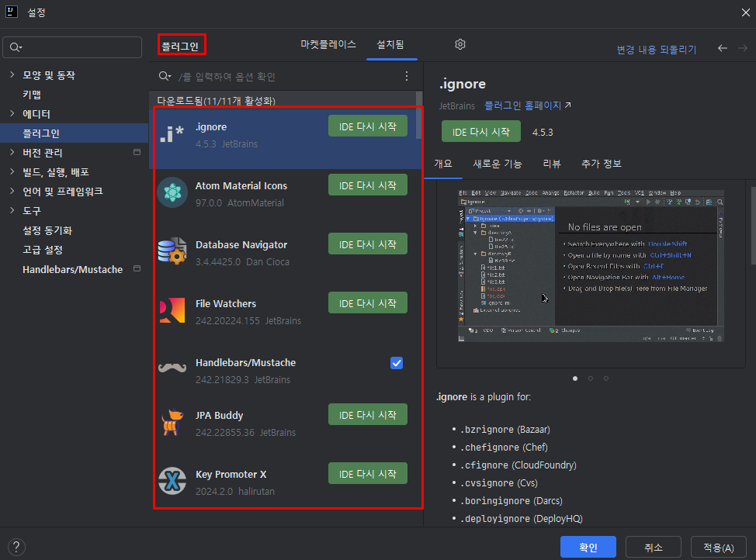
Task: Go back with the left arrow
Action: tap(723, 48)
